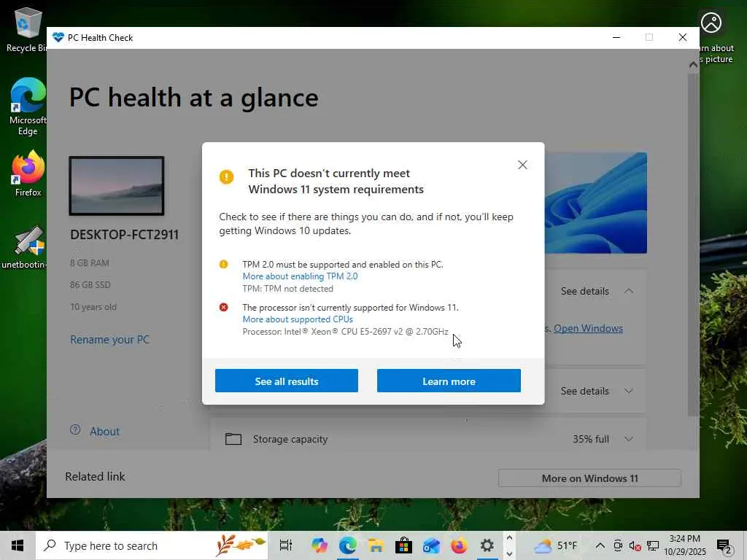The image size is (747, 560).
Task: Close the Windows 11 requirements dialog
Action: (x=522, y=165)
